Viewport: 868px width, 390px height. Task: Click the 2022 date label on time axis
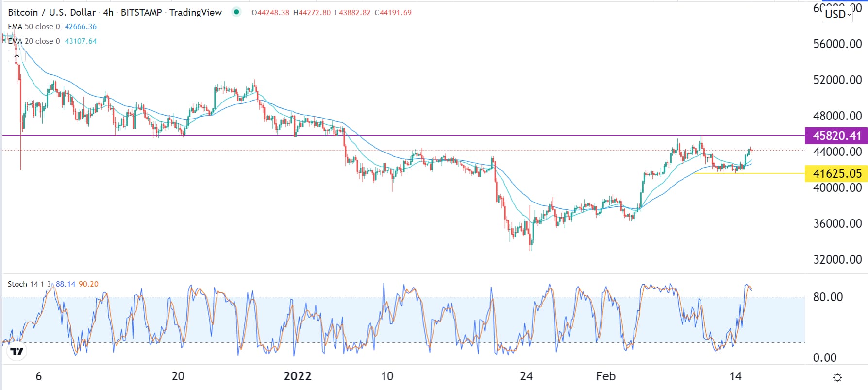297,376
